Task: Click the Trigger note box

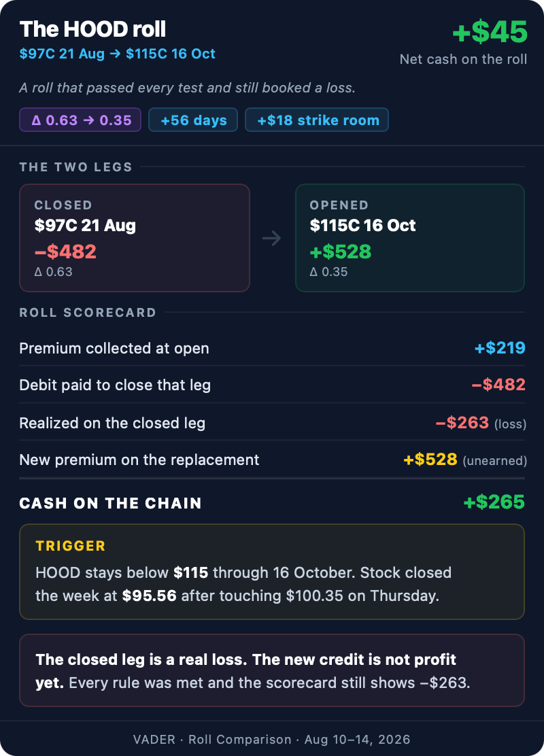Action: (272, 572)
